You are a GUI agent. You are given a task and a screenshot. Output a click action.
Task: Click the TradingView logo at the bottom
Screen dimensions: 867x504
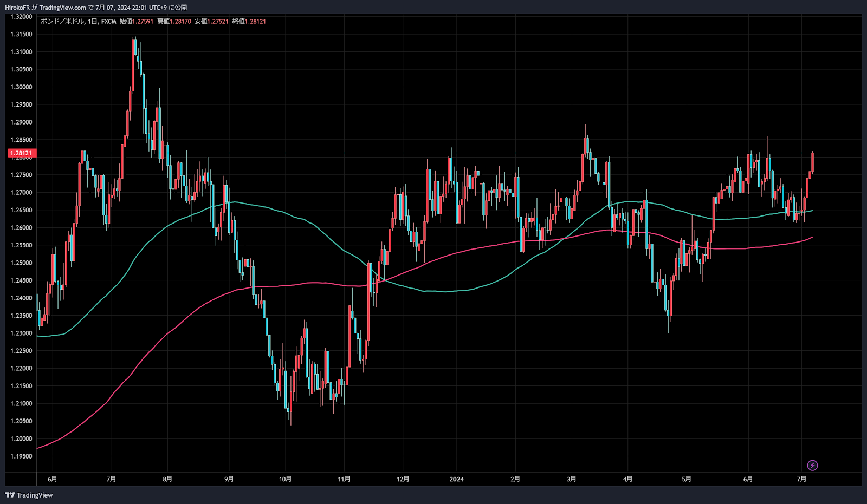coord(29,495)
